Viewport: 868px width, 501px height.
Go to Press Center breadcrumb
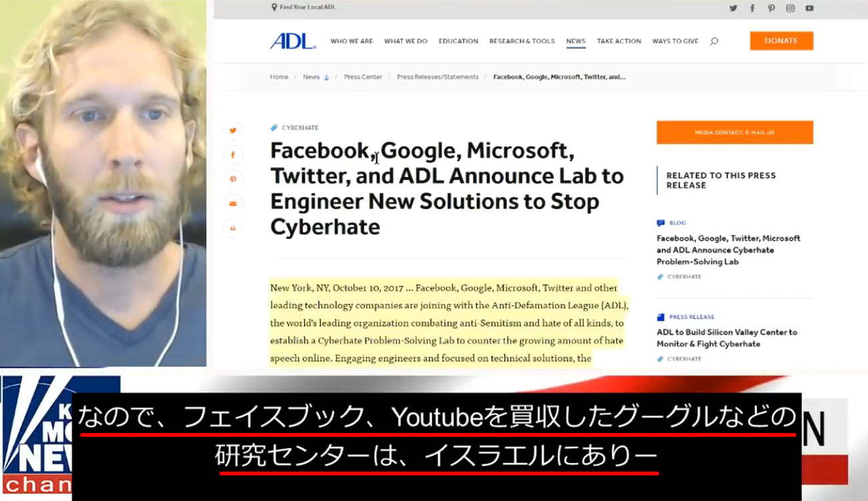click(363, 77)
